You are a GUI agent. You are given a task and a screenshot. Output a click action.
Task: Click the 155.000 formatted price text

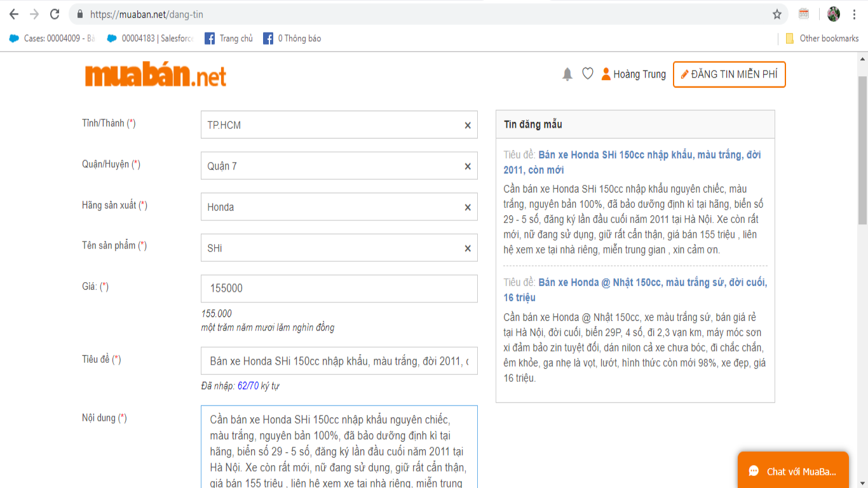pyautogui.click(x=217, y=313)
